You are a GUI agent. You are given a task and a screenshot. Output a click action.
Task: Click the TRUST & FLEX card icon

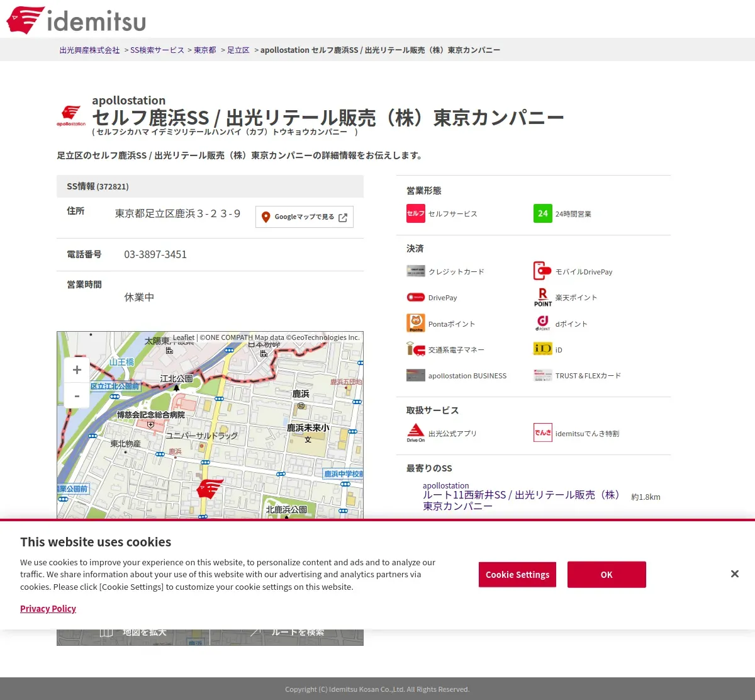pyautogui.click(x=543, y=375)
